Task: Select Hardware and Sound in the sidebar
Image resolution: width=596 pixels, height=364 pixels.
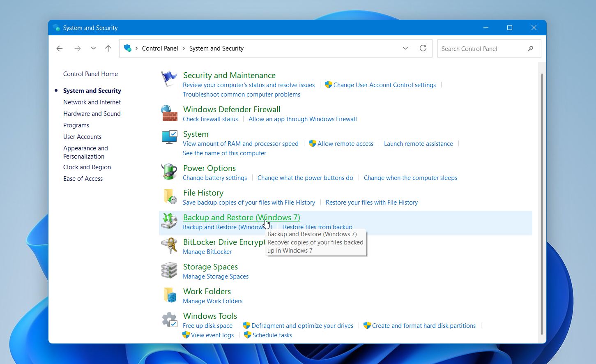Action: [x=92, y=114]
